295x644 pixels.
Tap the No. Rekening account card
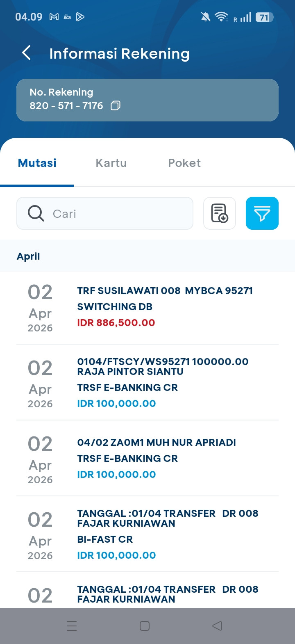pos(147,100)
